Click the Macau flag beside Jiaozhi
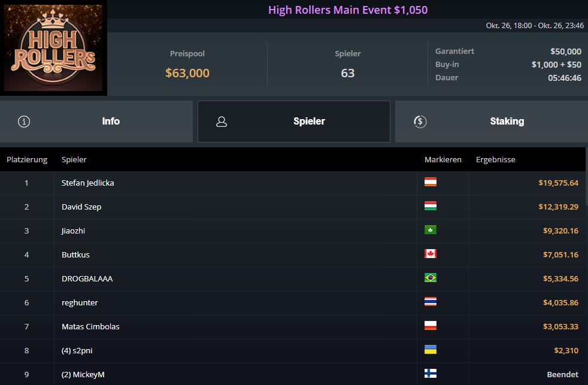Screen dimensions: 588x385 click(430, 230)
